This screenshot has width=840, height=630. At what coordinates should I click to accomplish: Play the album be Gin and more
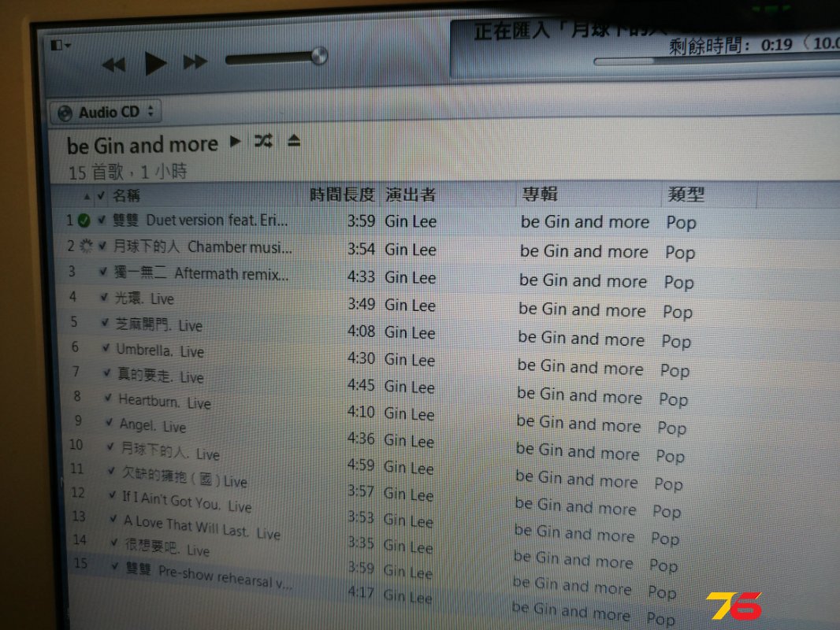point(235,141)
